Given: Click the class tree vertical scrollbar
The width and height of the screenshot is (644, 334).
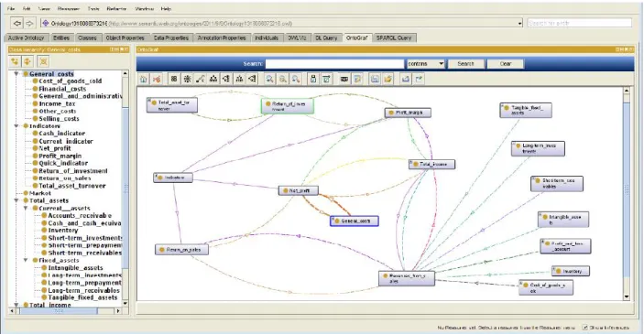Looking at the screenshot, I should coord(126,189).
